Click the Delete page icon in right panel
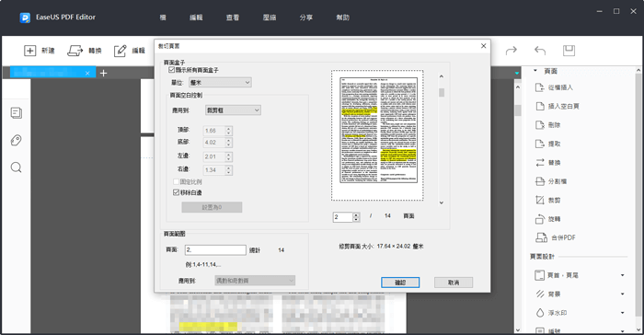The height and width of the screenshot is (335, 644). tap(540, 125)
